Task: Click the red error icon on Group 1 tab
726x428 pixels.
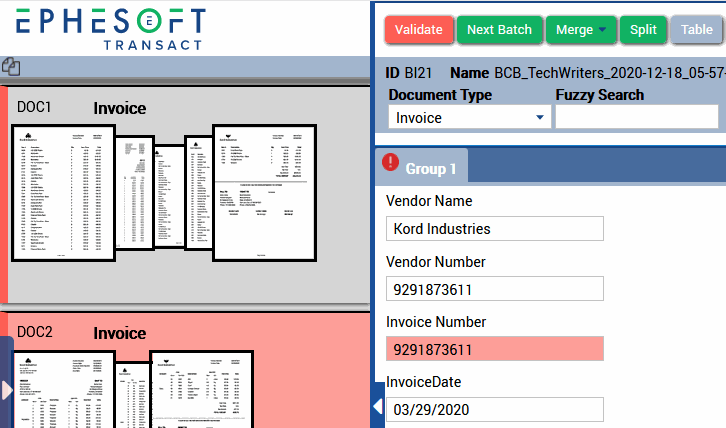Action: tap(390, 162)
